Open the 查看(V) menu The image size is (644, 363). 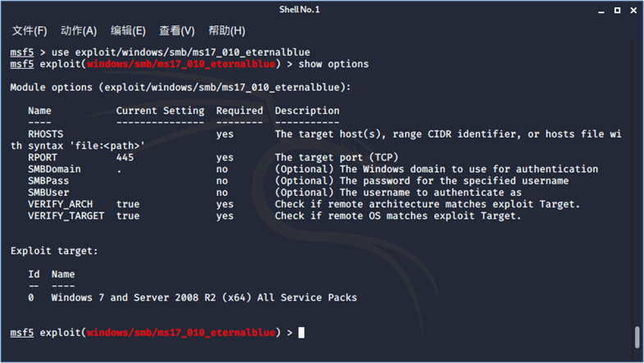pyautogui.click(x=176, y=31)
